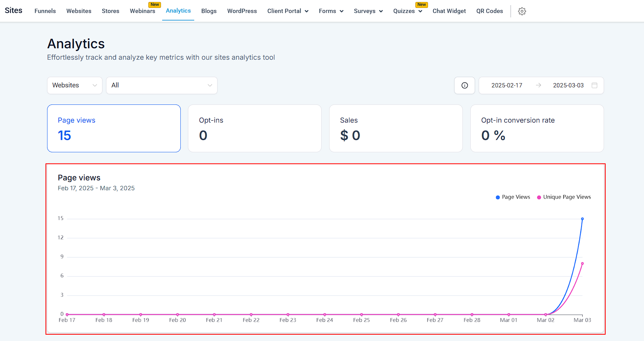Open the settings gear icon
The width and height of the screenshot is (644, 341).
[522, 11]
